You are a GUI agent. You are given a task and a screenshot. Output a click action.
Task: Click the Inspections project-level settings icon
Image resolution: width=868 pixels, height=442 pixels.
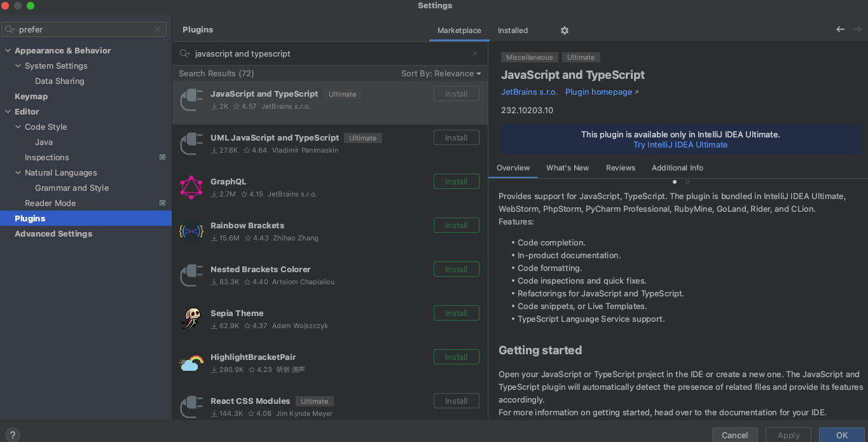[162, 157]
